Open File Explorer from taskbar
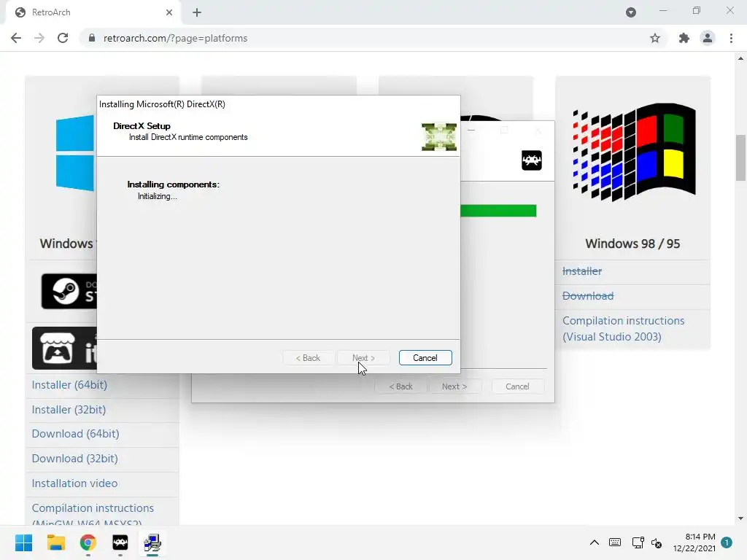Screen dimensions: 747x560 [55, 542]
